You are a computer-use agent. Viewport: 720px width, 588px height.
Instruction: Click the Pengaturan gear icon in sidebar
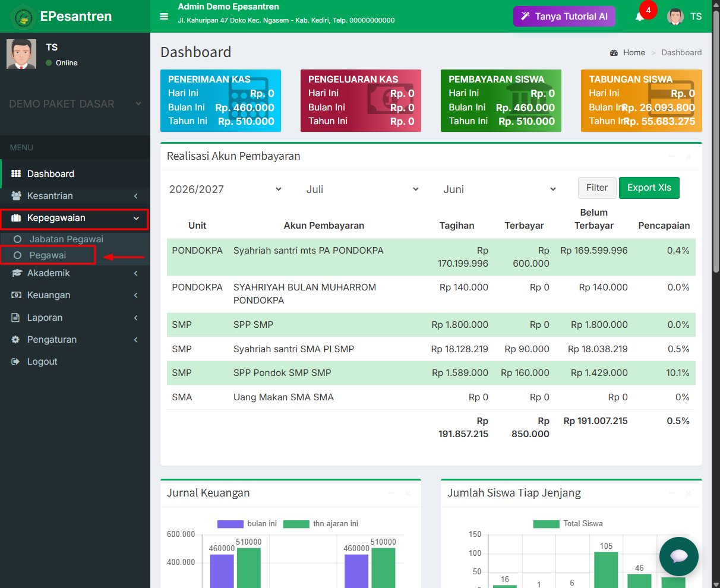(x=16, y=340)
